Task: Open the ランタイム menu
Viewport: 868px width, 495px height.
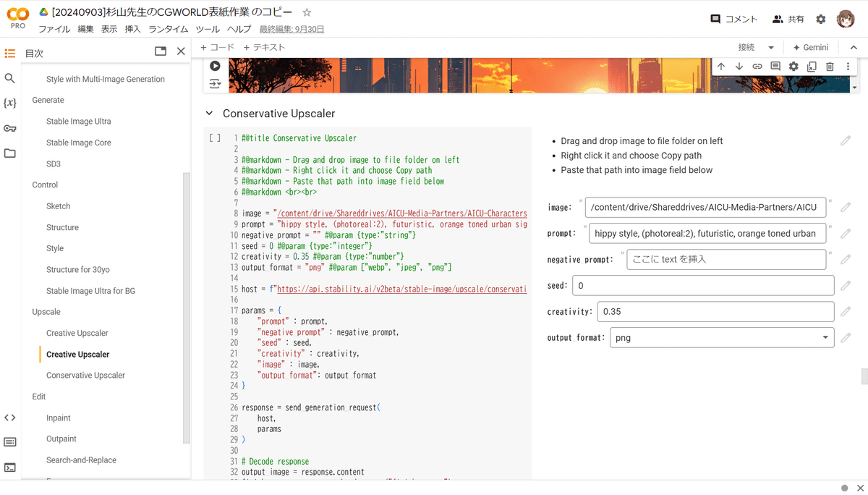Action: 169,29
